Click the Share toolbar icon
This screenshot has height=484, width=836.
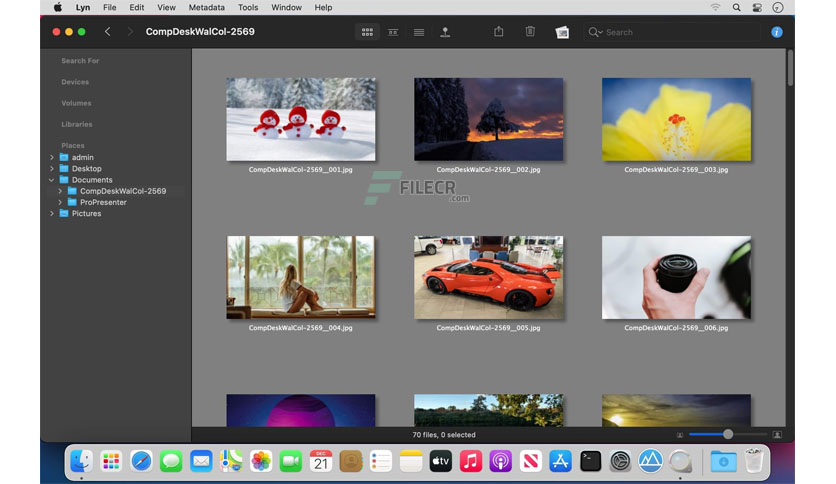click(x=499, y=31)
